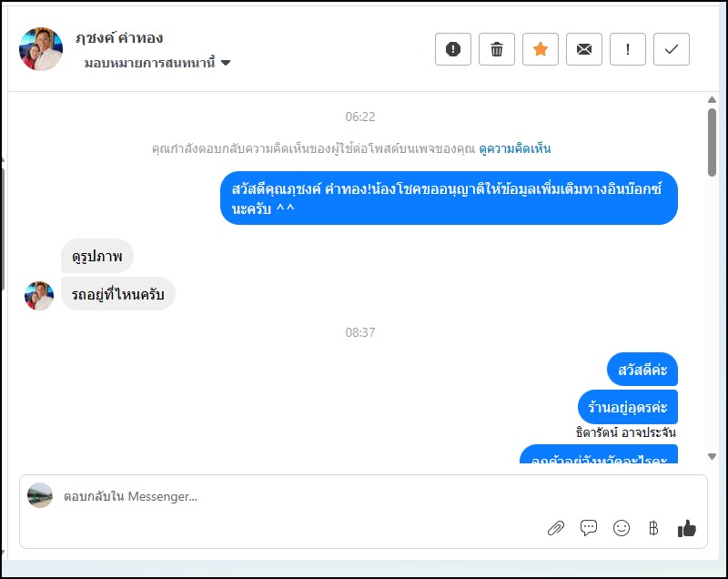Screen dimensions: 728x579
Task: Select the รถอยู่ที่ไหนครับ message bubble
Action: pyautogui.click(x=118, y=294)
